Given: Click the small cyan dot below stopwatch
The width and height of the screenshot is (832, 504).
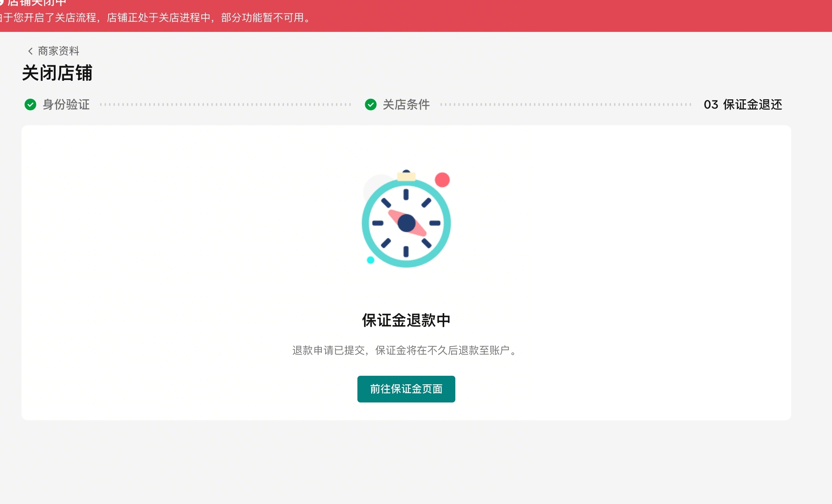Looking at the screenshot, I should tap(370, 260).
